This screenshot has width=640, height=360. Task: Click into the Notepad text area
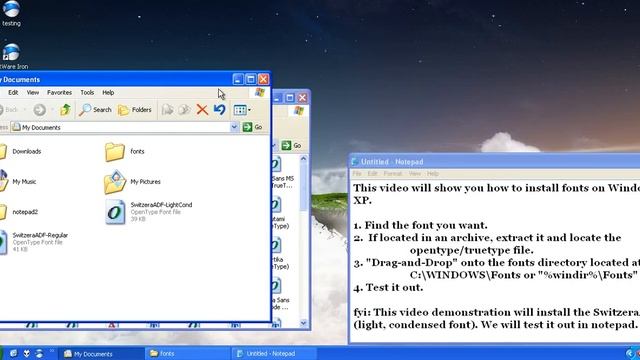click(x=495, y=261)
